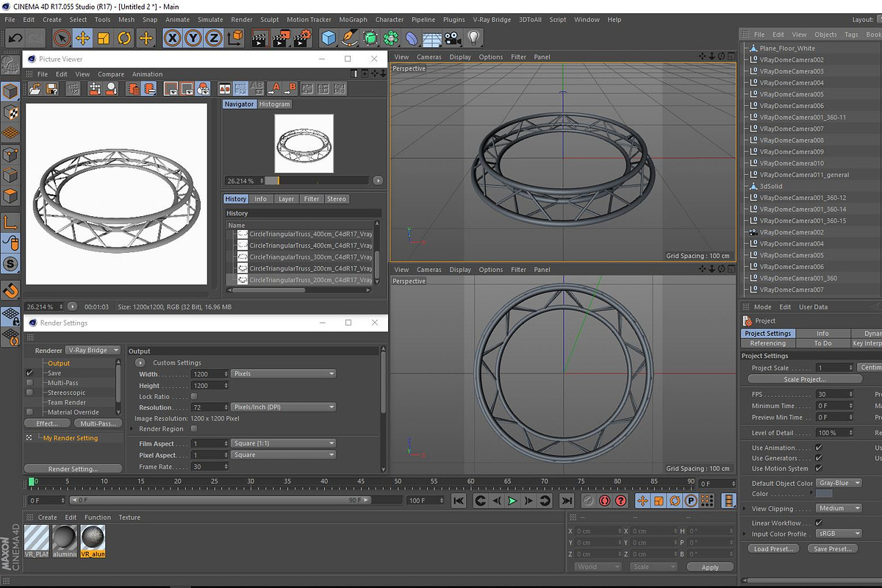Click the Undo arrow in main toolbar
Screen dimensions: 882x588
(x=15, y=37)
